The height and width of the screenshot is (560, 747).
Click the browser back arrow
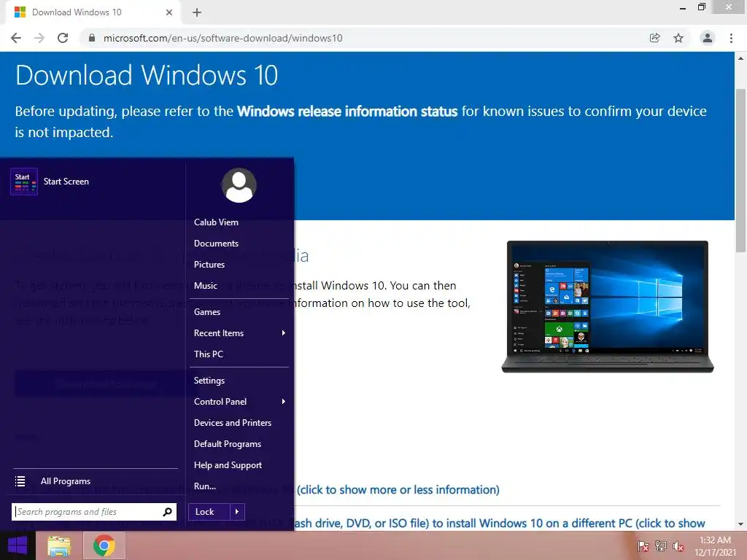16,38
